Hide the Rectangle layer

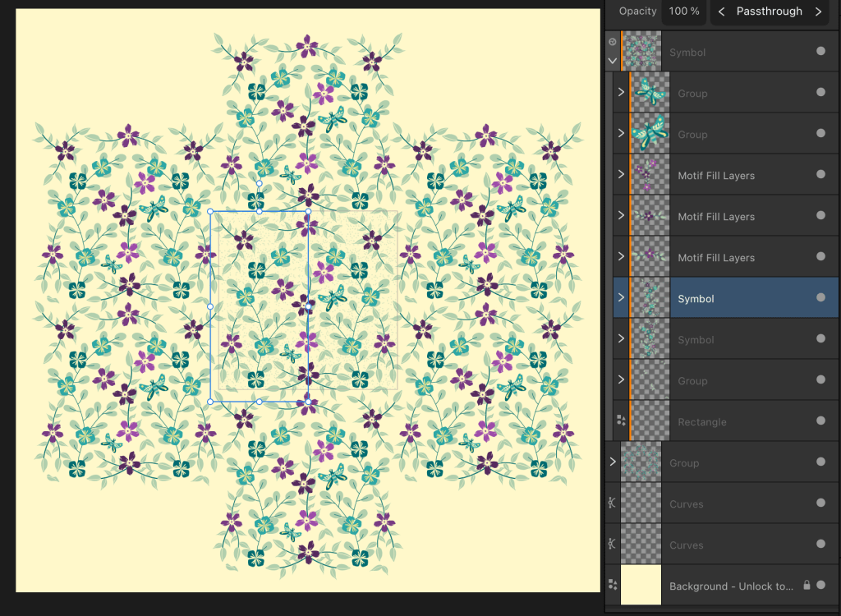[x=820, y=421]
